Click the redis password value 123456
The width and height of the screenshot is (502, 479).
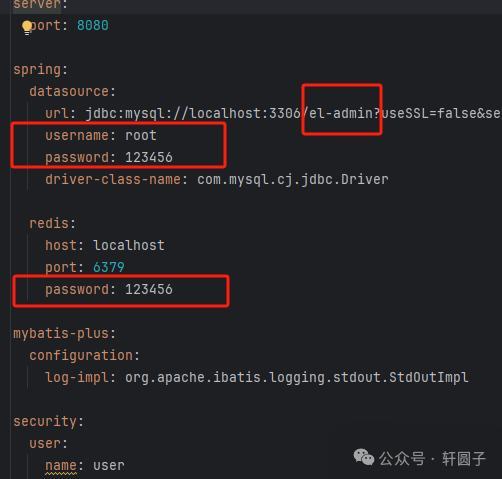tap(149, 289)
